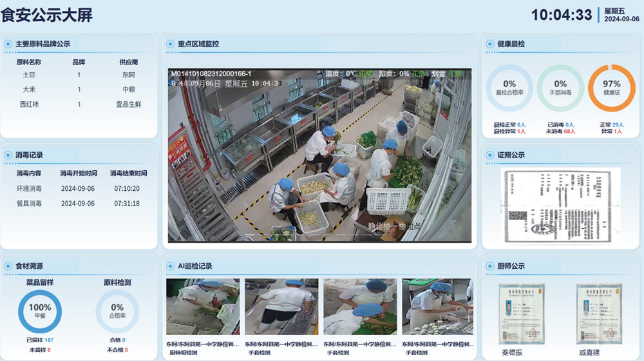
Task: Select the 土豆 ingredient row
Action: point(79,75)
